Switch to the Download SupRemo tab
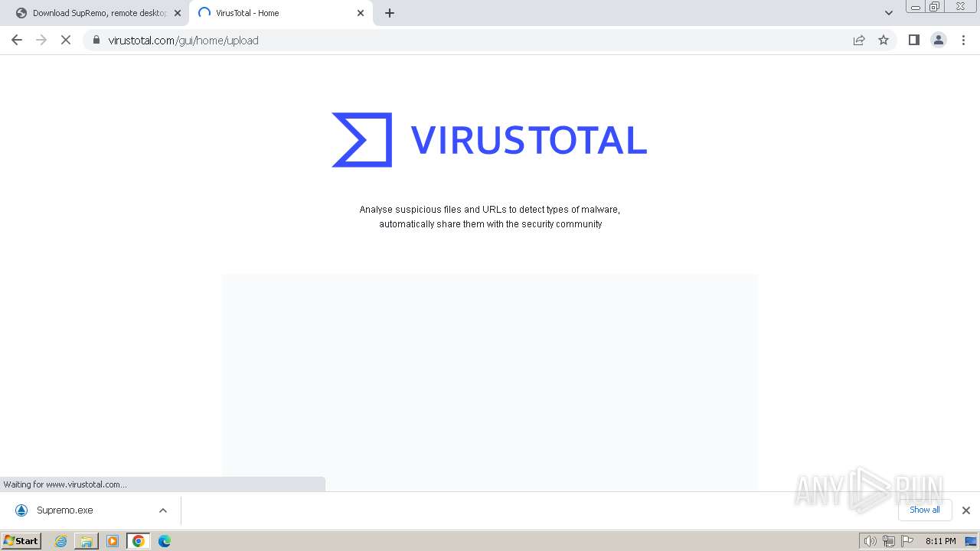The width and height of the screenshot is (980, 551). click(98, 13)
